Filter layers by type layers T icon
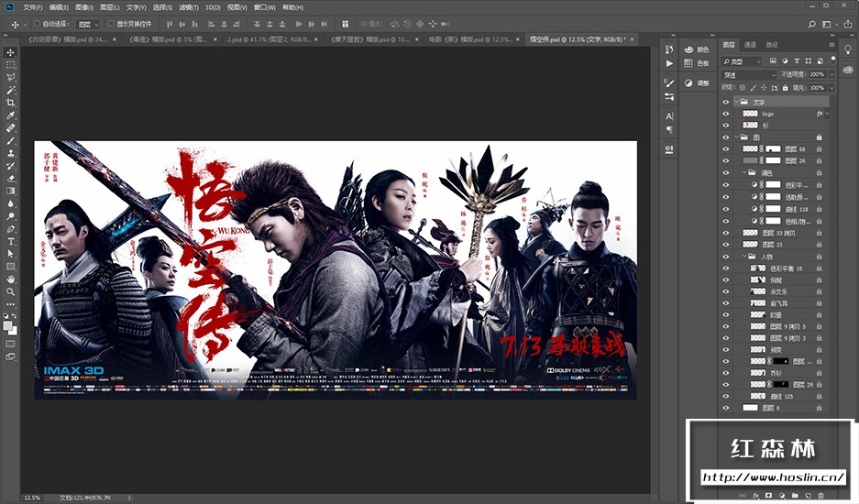The image size is (859, 504). click(x=797, y=60)
